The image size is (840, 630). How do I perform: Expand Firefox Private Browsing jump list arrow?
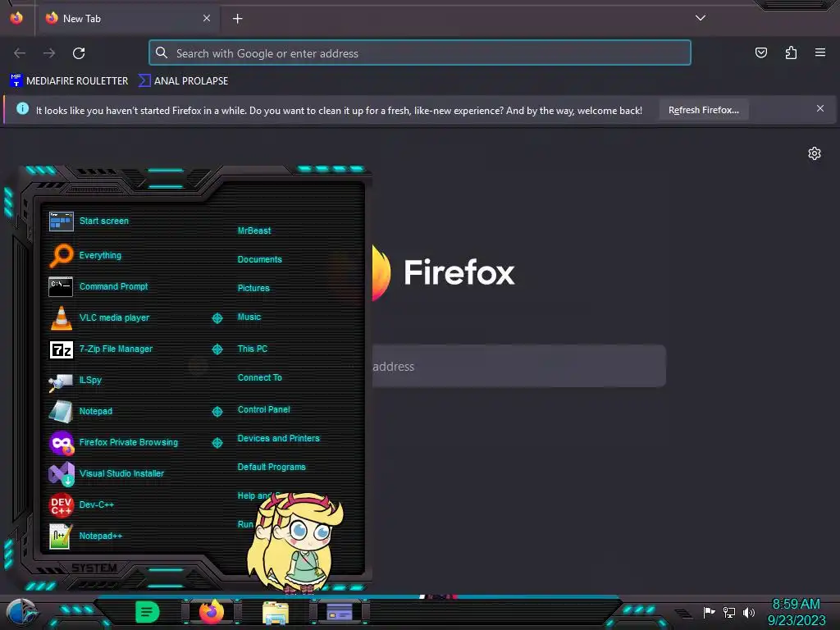point(217,442)
